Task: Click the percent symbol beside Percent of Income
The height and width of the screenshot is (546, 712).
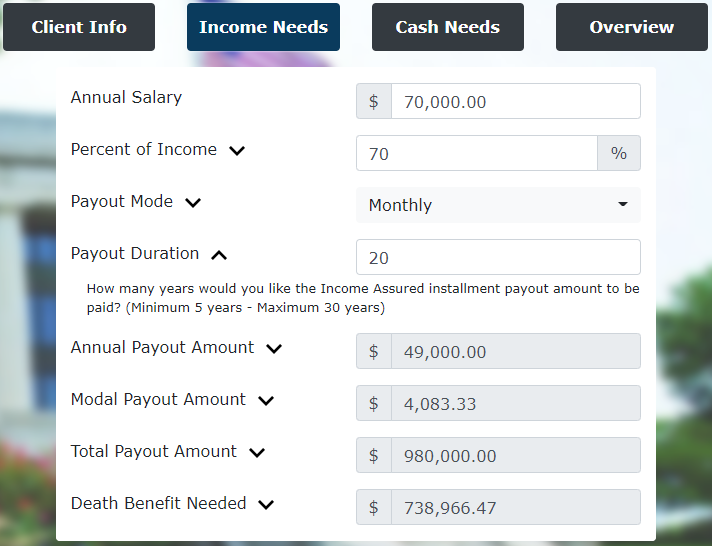Action: [x=619, y=153]
